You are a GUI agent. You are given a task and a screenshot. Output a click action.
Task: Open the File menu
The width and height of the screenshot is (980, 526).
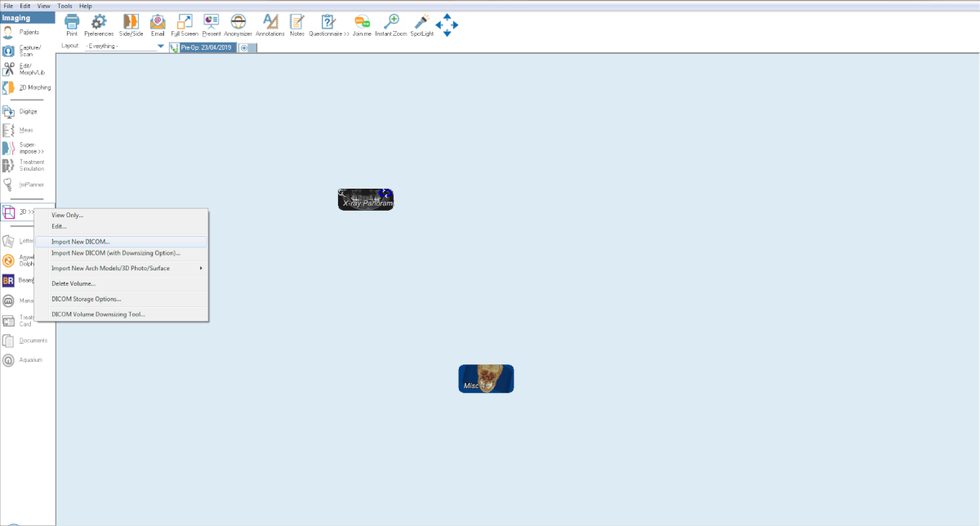click(8, 6)
